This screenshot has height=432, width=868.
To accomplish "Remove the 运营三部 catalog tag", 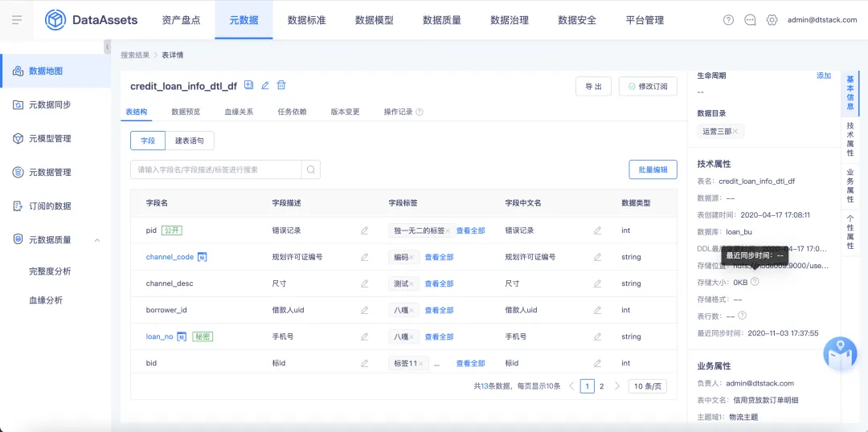I will [x=735, y=131].
